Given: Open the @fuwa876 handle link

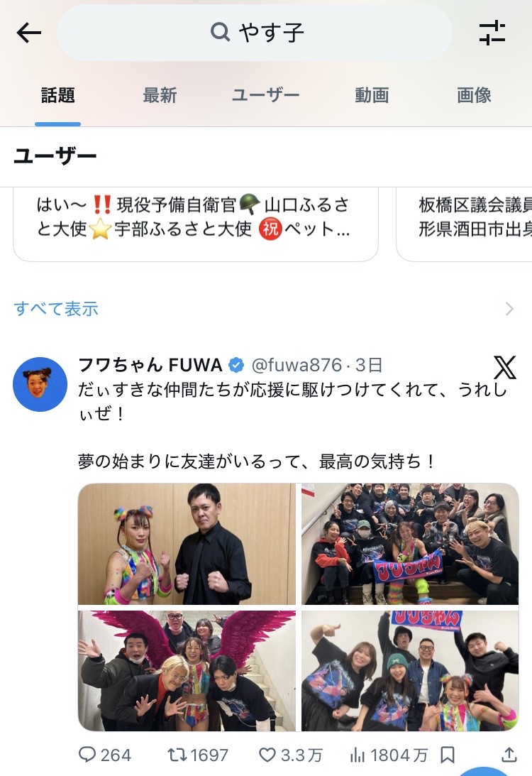Looking at the screenshot, I should click(x=297, y=365).
